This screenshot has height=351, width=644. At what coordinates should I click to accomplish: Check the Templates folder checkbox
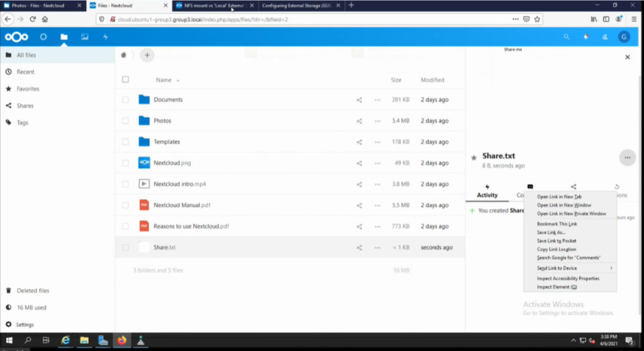[x=125, y=141]
